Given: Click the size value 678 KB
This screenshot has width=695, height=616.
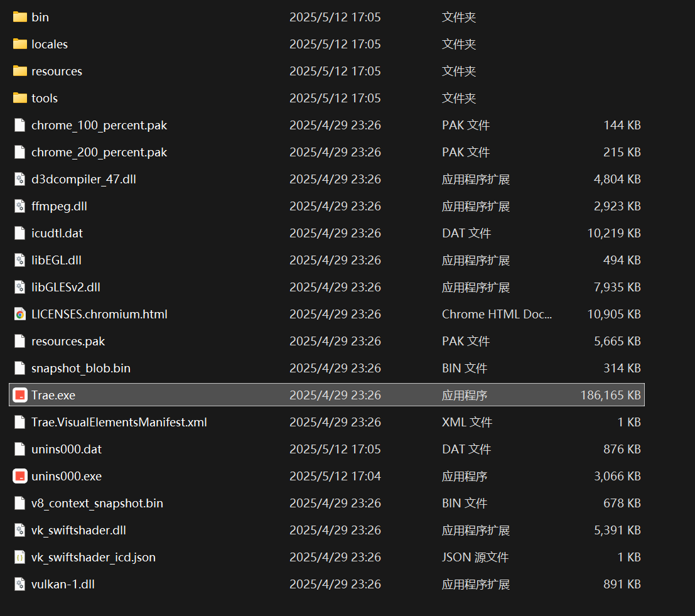Looking at the screenshot, I should [x=622, y=503].
